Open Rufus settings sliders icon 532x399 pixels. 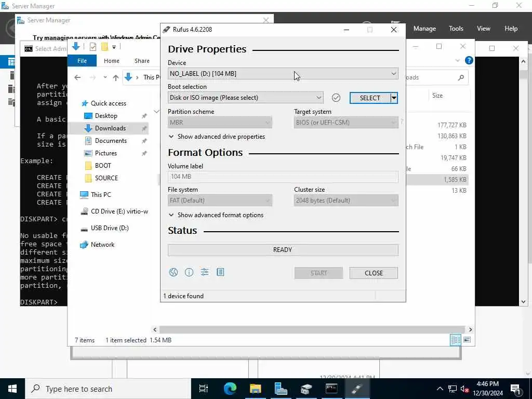[x=205, y=272]
